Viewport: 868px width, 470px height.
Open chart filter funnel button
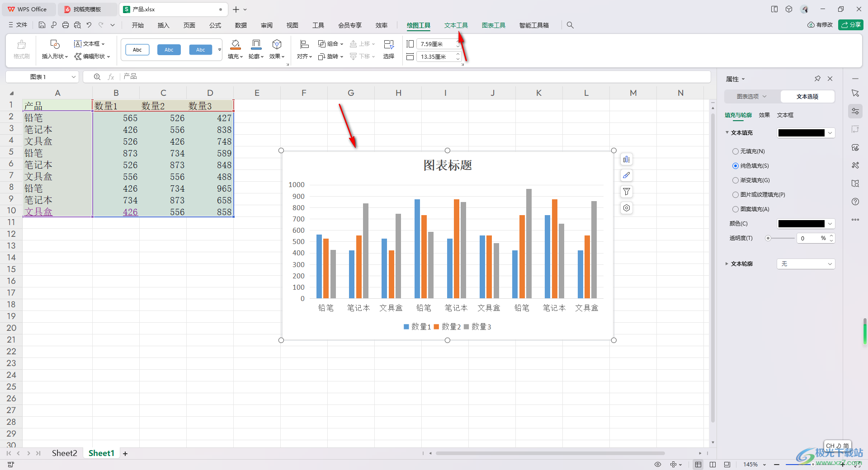(627, 192)
